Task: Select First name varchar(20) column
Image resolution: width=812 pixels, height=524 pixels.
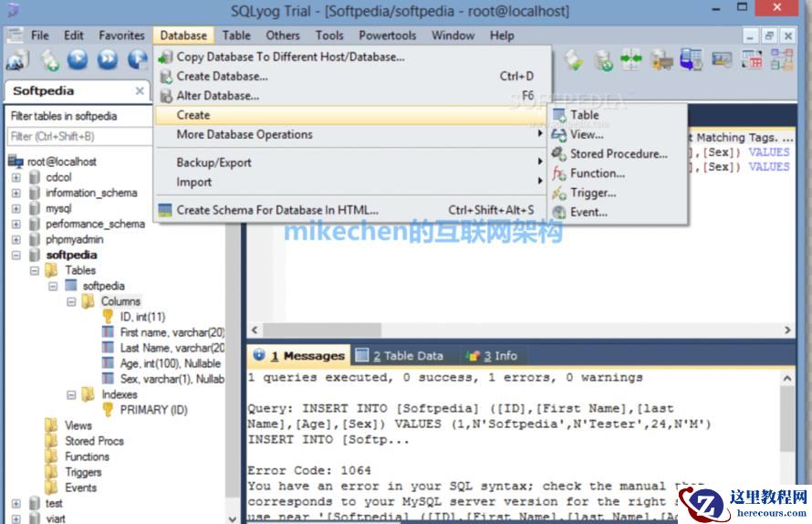Action: pyautogui.click(x=172, y=332)
